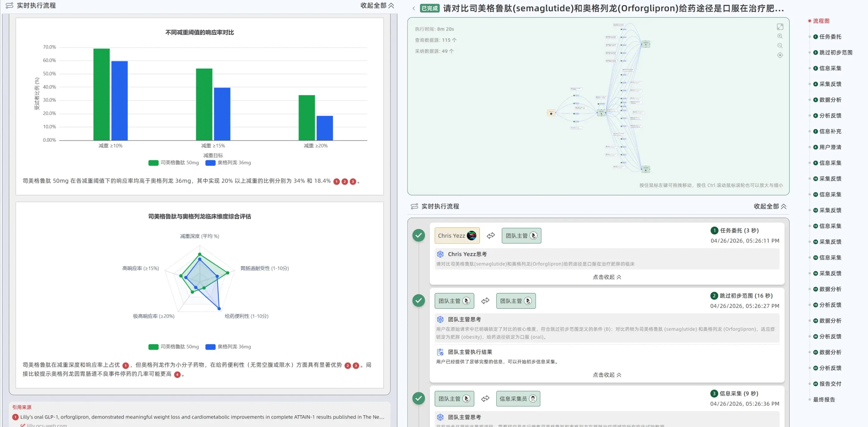Click the 引用来源 heading
This screenshot has height=427, width=868.
click(22, 407)
